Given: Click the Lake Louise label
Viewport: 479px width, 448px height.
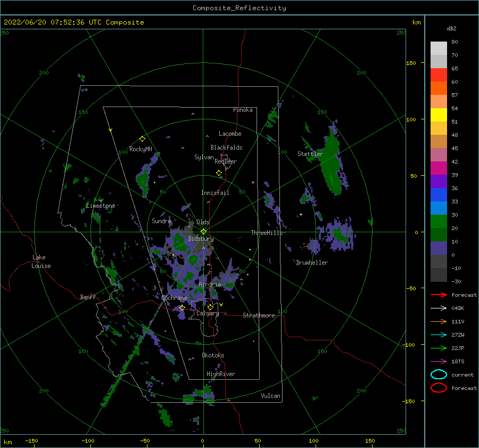Looking at the screenshot, I should 41,262.
